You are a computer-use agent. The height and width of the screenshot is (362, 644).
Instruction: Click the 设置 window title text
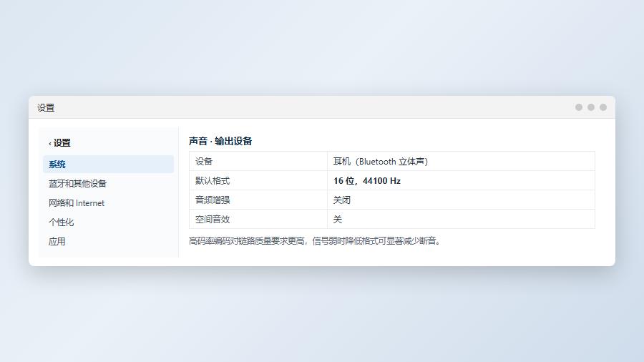(46, 107)
